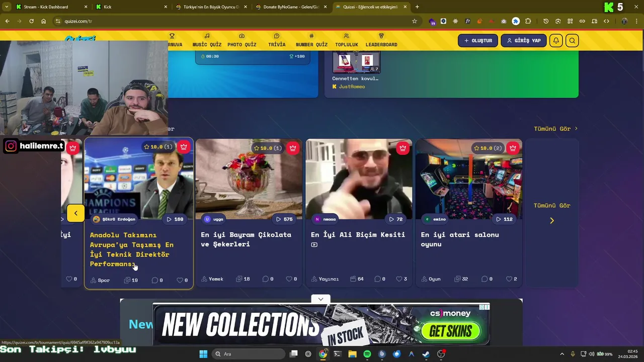Toggle crown badge on Ali Biçim card
The height and width of the screenshot is (362, 644).
coord(403,148)
